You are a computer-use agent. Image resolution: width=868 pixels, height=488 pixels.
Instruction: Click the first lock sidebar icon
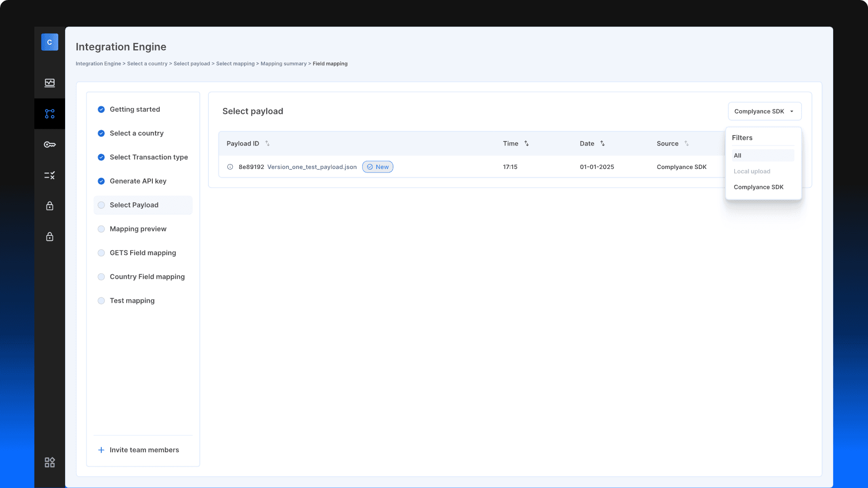point(50,206)
